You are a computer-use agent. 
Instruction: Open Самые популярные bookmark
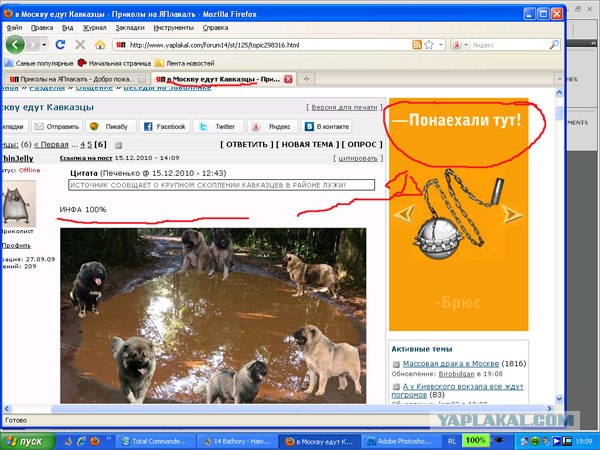click(39, 63)
